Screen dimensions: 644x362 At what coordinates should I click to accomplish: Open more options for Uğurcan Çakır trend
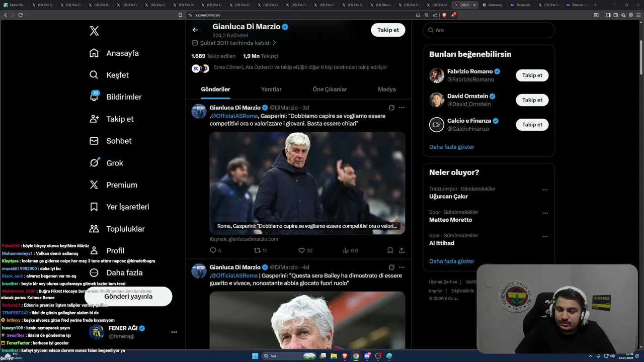tap(545, 190)
